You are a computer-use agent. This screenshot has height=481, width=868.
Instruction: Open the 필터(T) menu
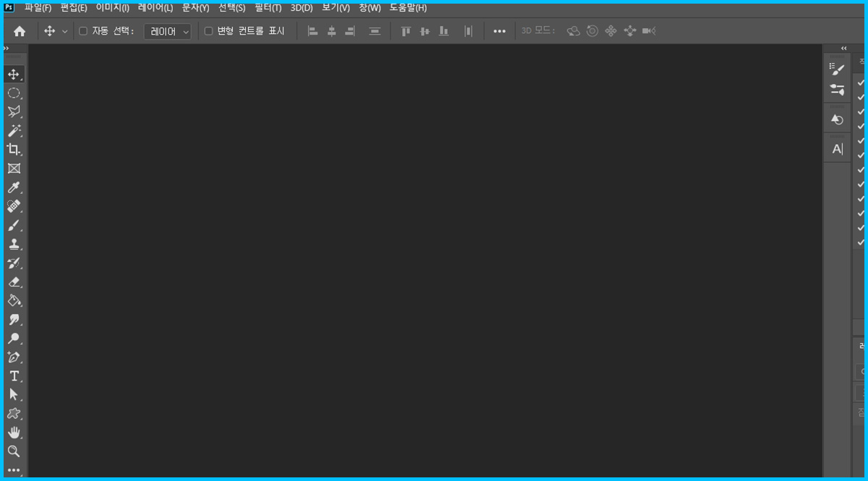[268, 8]
